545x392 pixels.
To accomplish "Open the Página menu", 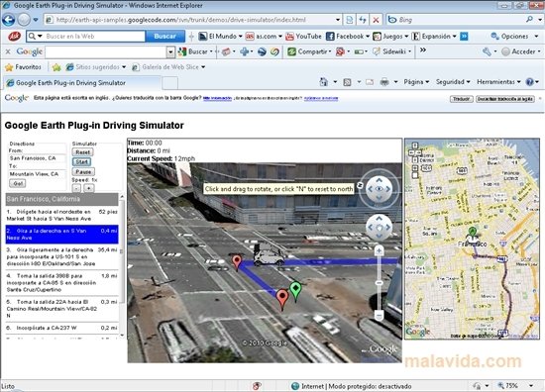I will point(416,82).
